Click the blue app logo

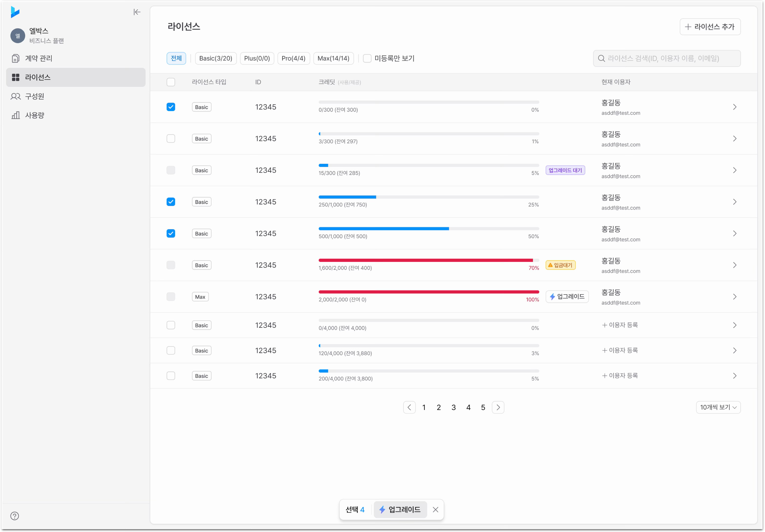(x=15, y=12)
